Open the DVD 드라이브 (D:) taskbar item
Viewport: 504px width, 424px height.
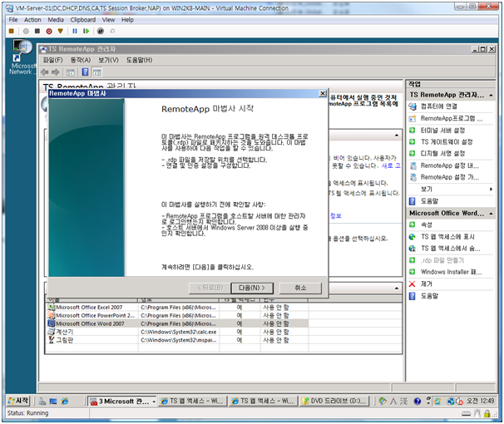pyautogui.click(x=334, y=402)
